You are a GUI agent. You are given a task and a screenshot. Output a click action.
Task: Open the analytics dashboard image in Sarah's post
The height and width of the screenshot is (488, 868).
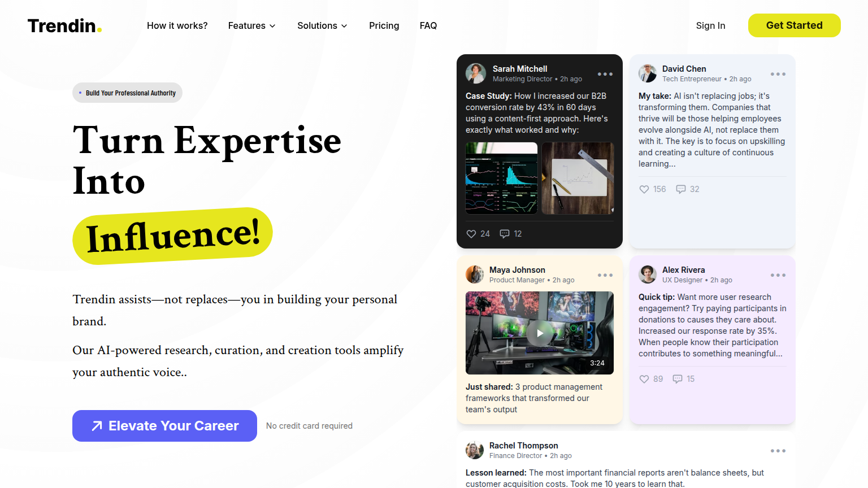point(501,178)
